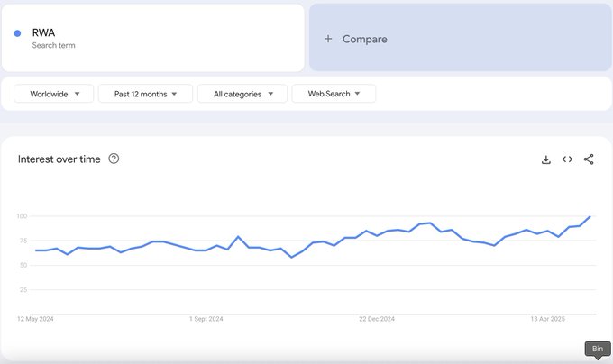The width and height of the screenshot is (613, 364).
Task: Click the download CSV icon
Action: pos(545,159)
